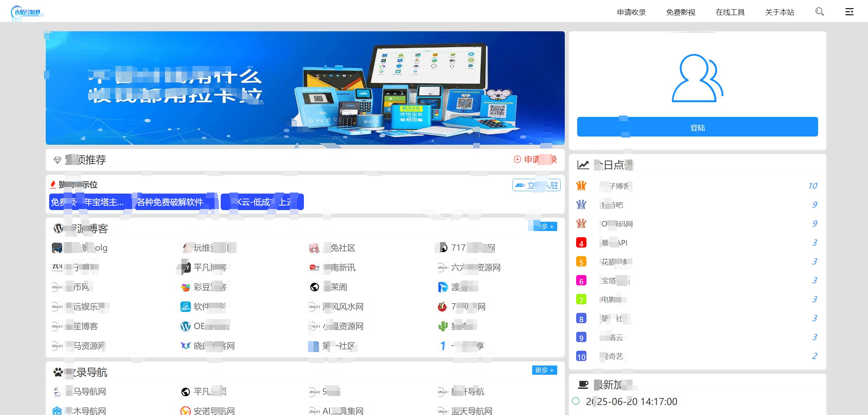
Task: Open the AD 立即入驻 entry panel
Action: click(x=537, y=185)
